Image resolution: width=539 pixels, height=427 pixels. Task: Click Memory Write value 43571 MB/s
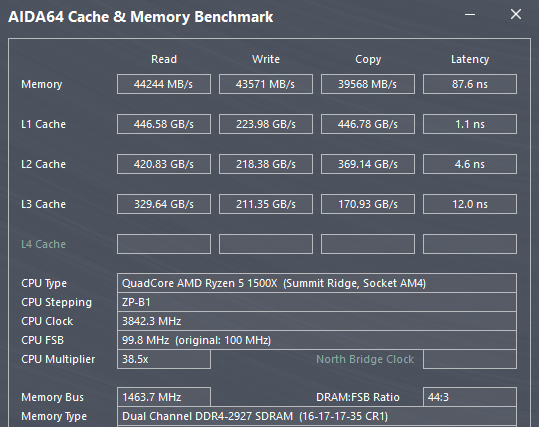point(266,84)
